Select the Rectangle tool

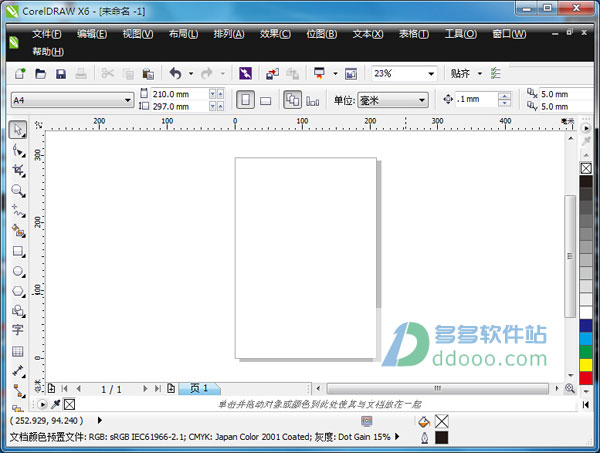[x=18, y=251]
